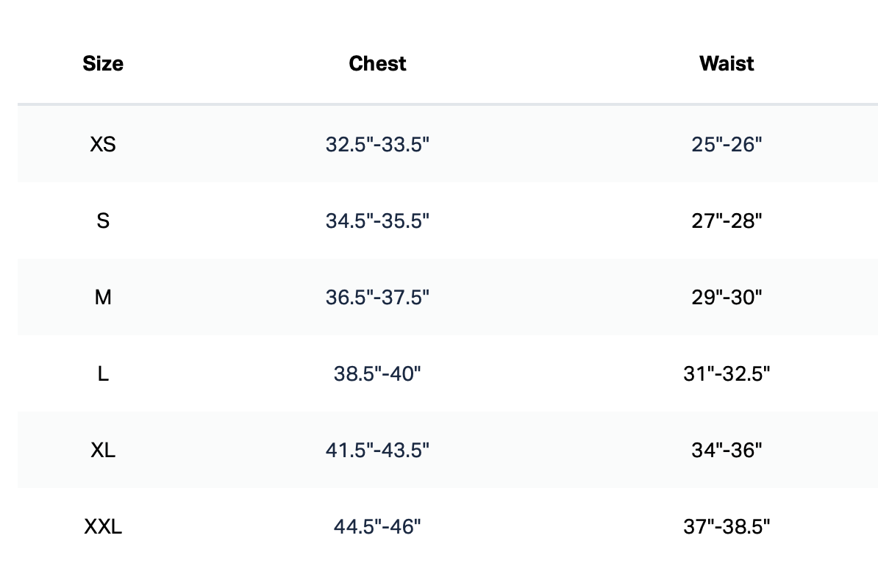Click waist measurement 27"-28"
This screenshot has height=588, width=878.
pyautogui.click(x=727, y=220)
